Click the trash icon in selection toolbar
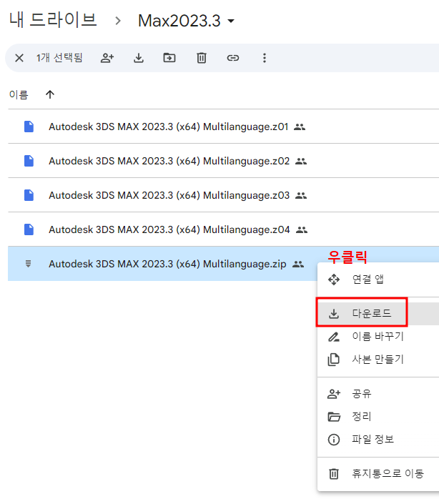Image resolution: width=439 pixels, height=504 pixels. click(202, 58)
